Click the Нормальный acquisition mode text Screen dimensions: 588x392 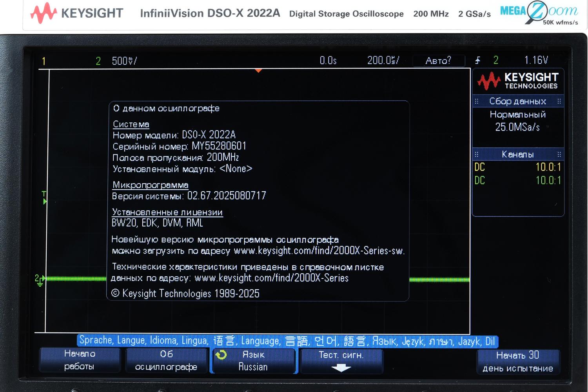click(x=518, y=114)
